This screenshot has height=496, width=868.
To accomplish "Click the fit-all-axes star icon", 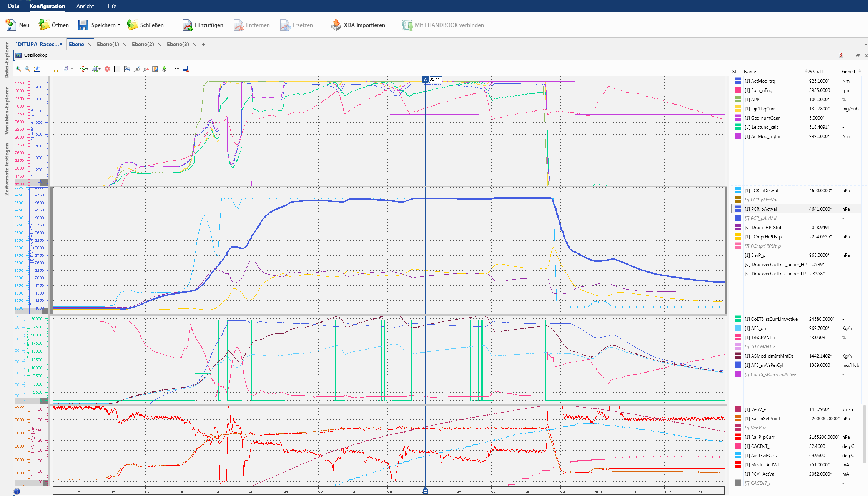I will pyautogui.click(x=37, y=69).
